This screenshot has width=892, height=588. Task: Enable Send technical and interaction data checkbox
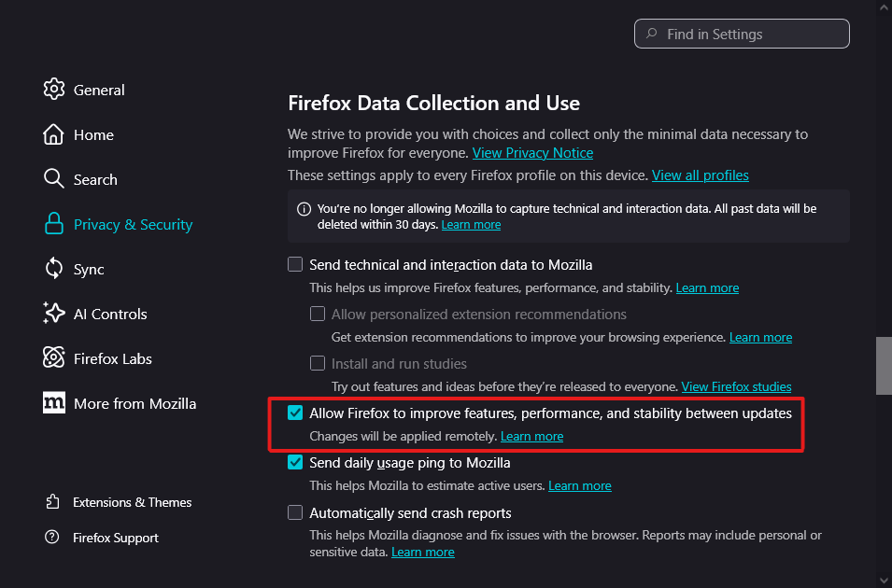(x=295, y=264)
